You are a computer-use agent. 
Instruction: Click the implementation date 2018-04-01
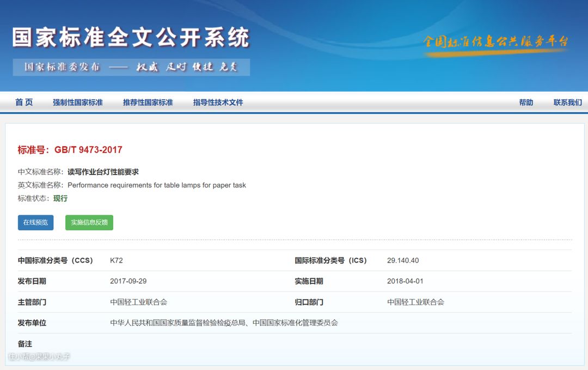(x=405, y=281)
